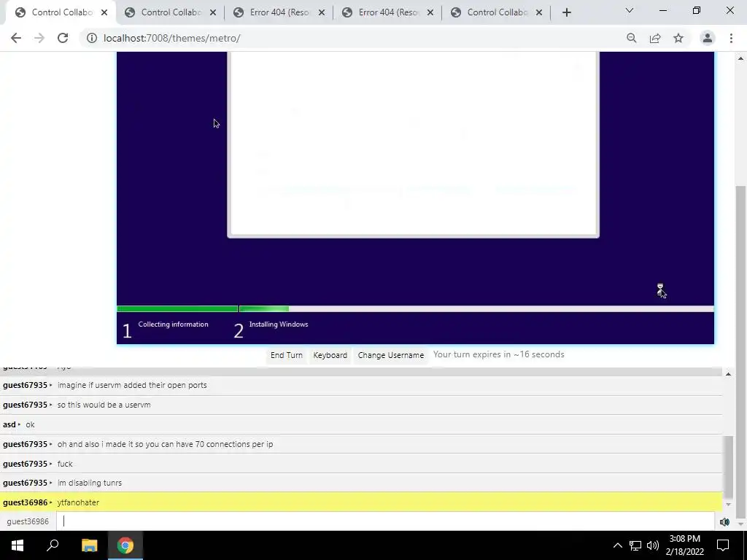The image size is (747, 560).
Task: Click the End Turn button
Action: point(286,355)
